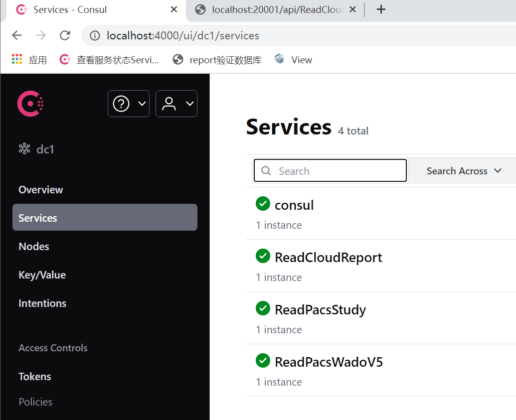Open the consul service
Viewport: 516px width, 420px height.
294,205
